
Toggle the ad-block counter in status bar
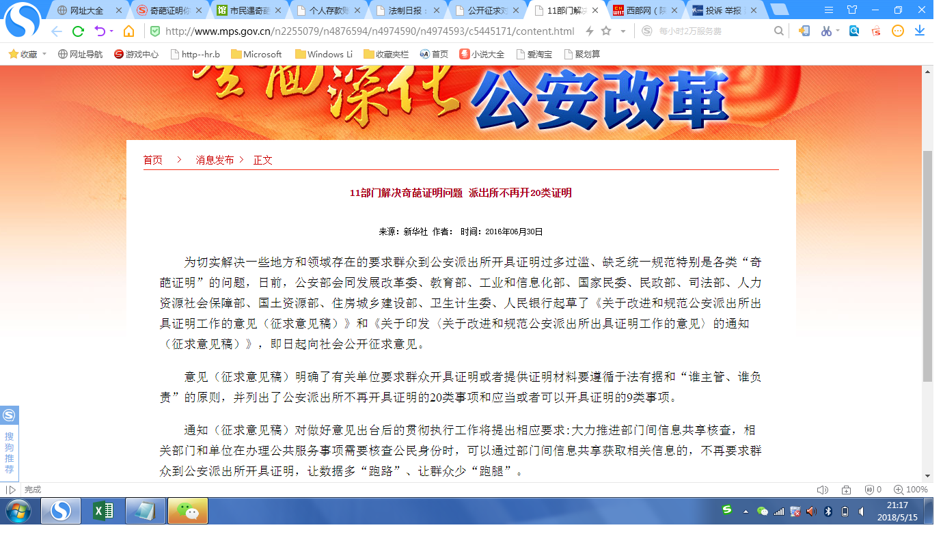pyautogui.click(x=873, y=490)
